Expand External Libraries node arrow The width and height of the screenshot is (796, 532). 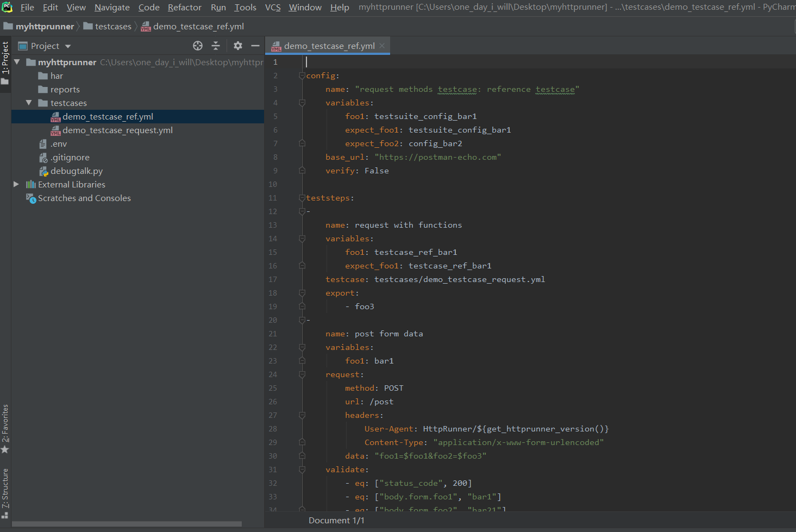tap(16, 184)
